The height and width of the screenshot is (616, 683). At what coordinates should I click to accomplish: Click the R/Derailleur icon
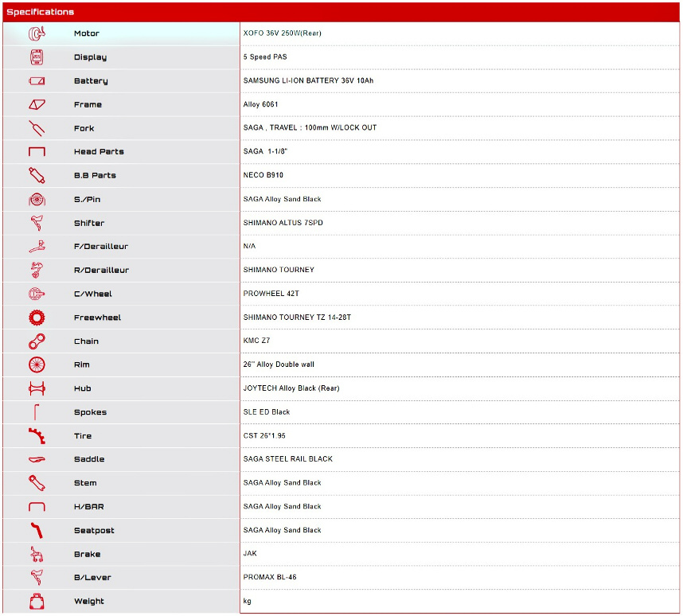(37, 270)
